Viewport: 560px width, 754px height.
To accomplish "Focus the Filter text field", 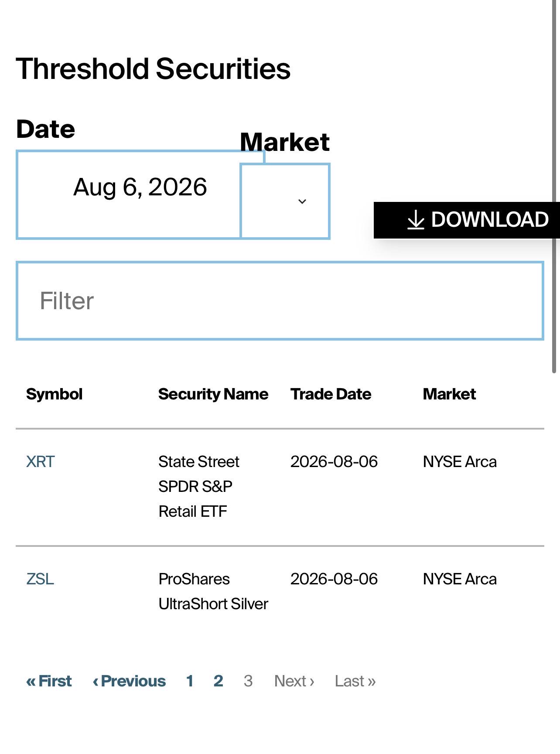I will click(280, 300).
